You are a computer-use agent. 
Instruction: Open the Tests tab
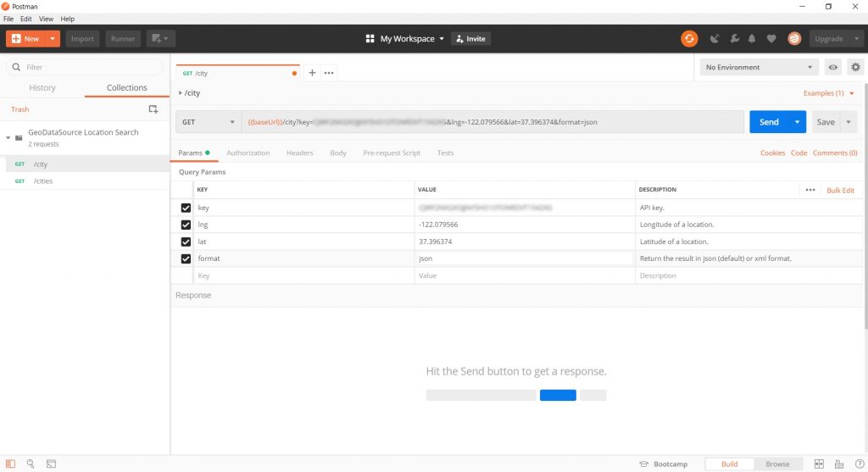(x=445, y=153)
